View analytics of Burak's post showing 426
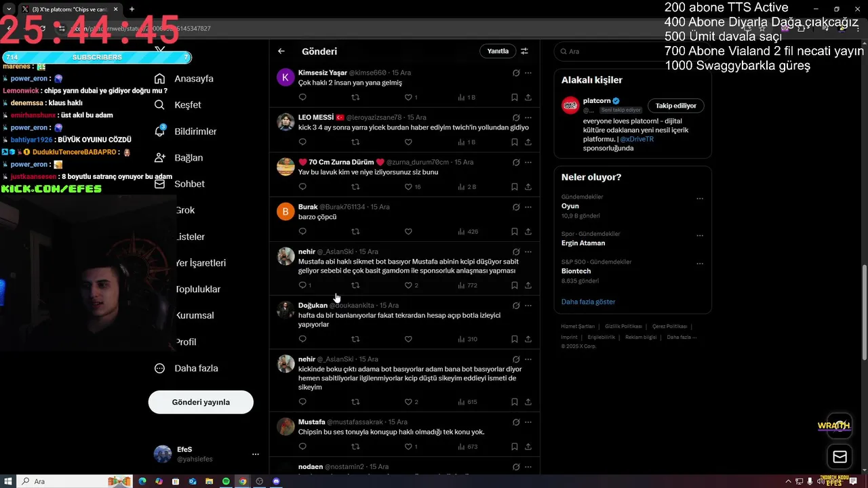This screenshot has height=488, width=868. (x=468, y=232)
